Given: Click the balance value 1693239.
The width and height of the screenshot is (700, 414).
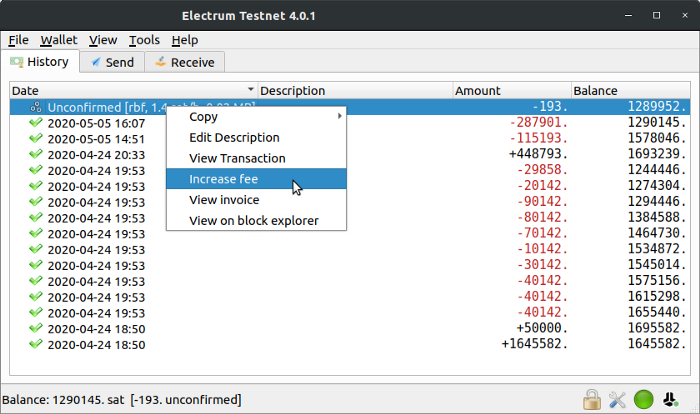Looking at the screenshot, I should click(656, 154).
